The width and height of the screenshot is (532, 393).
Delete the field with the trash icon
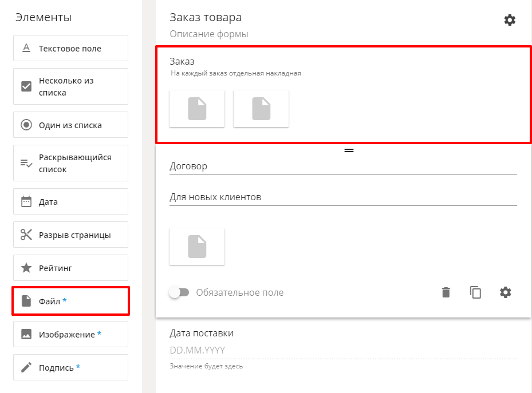coord(446,292)
